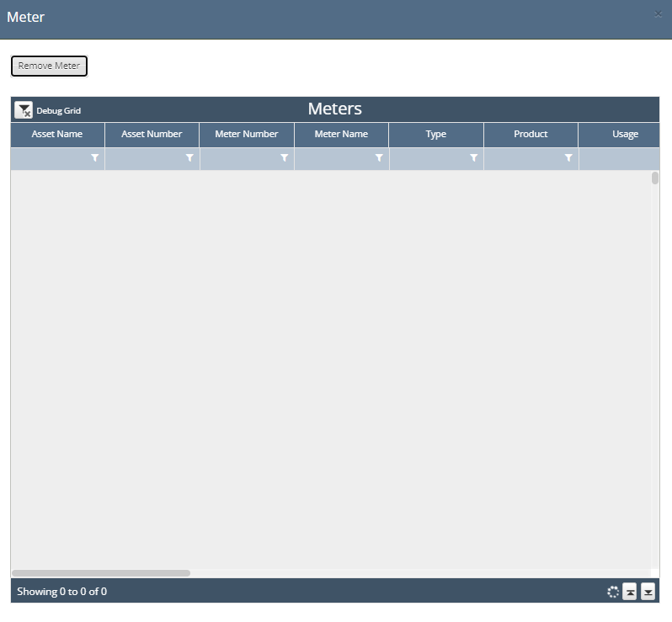
Task: Click the Asset Name filter input field
Action: (51, 158)
